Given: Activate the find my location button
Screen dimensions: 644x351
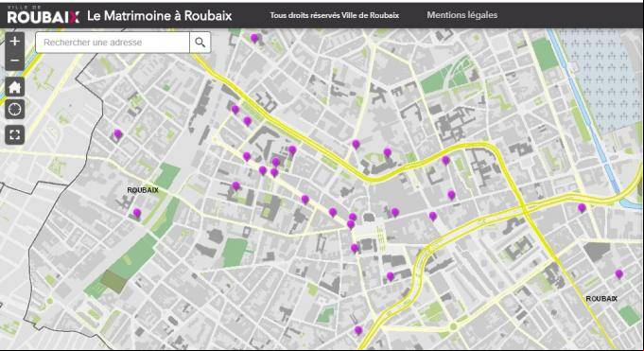Looking at the screenshot, I should point(15,110).
